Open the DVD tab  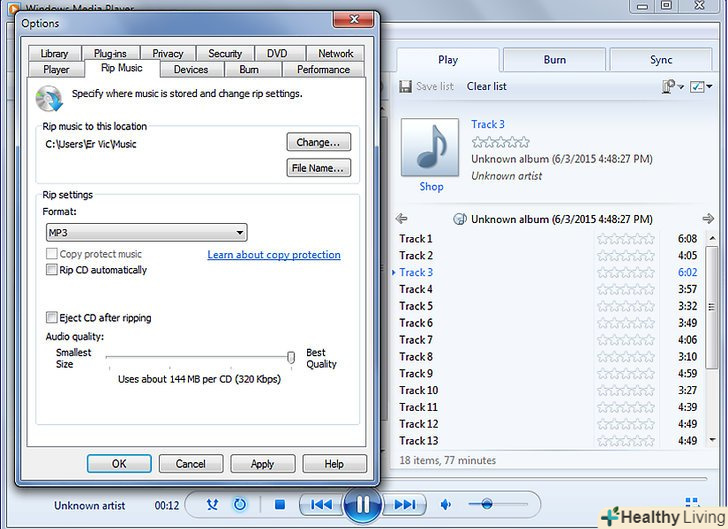pos(277,53)
